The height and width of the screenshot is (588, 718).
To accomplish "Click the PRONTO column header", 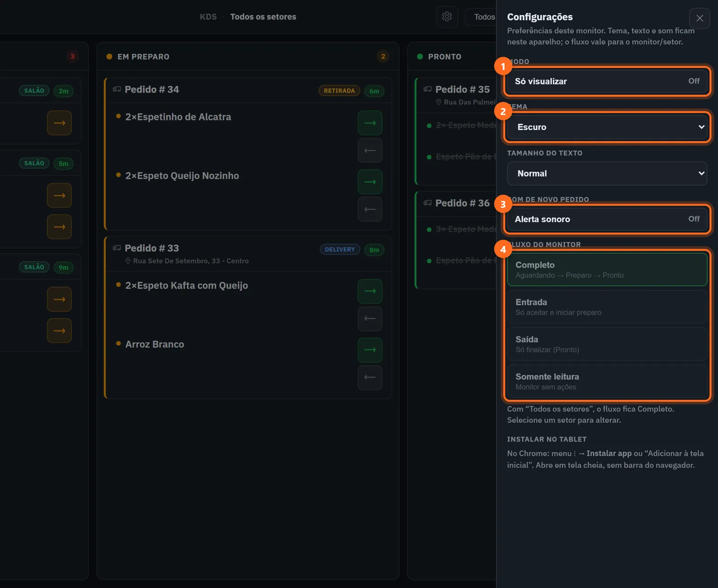I will pos(445,57).
